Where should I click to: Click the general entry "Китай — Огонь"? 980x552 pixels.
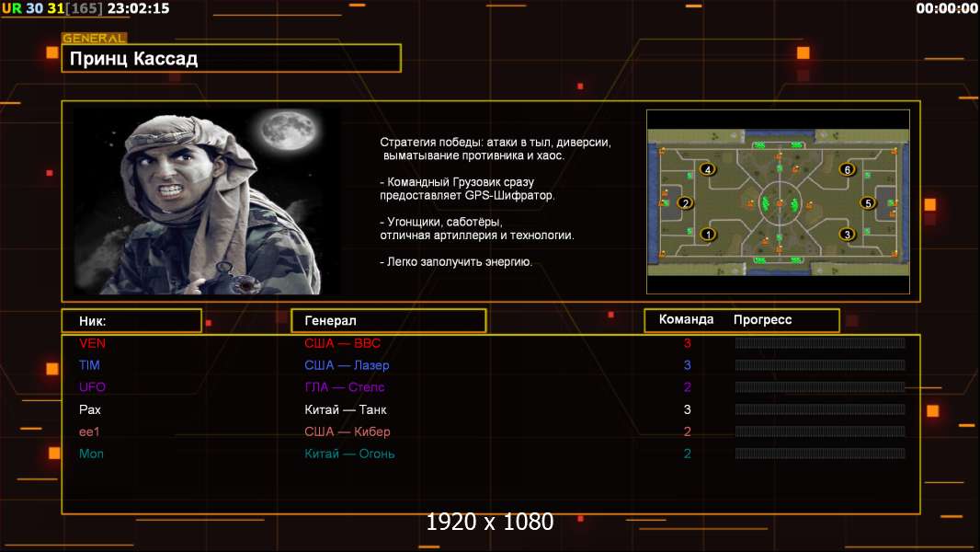pos(349,454)
